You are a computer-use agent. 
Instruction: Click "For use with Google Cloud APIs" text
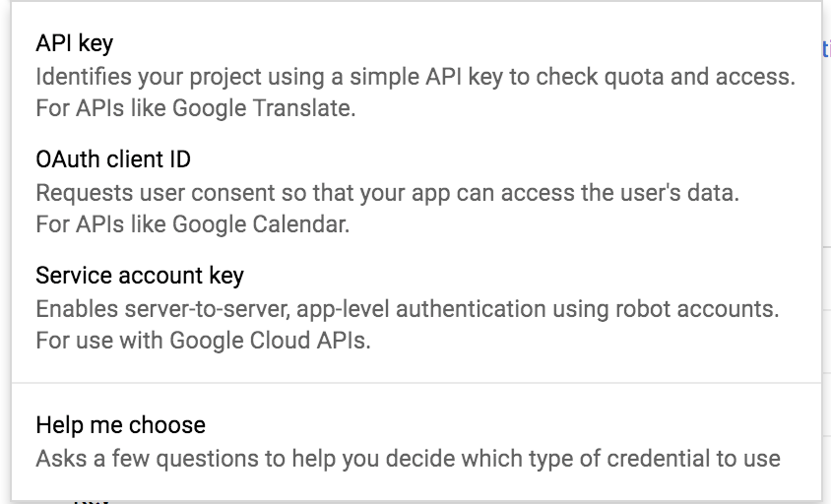click(x=202, y=341)
